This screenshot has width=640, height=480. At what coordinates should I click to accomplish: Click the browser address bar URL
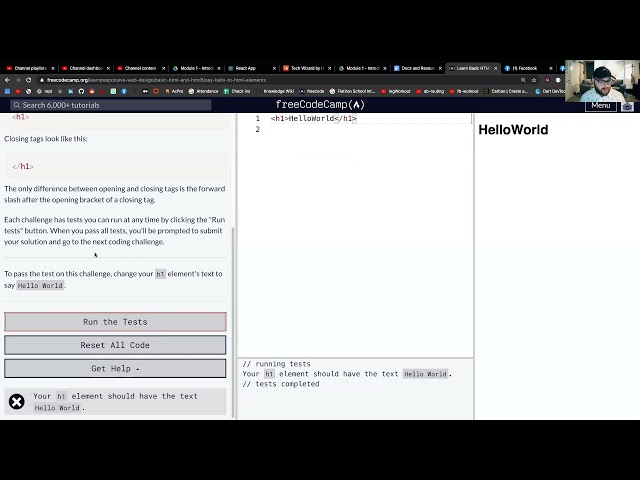point(156,80)
